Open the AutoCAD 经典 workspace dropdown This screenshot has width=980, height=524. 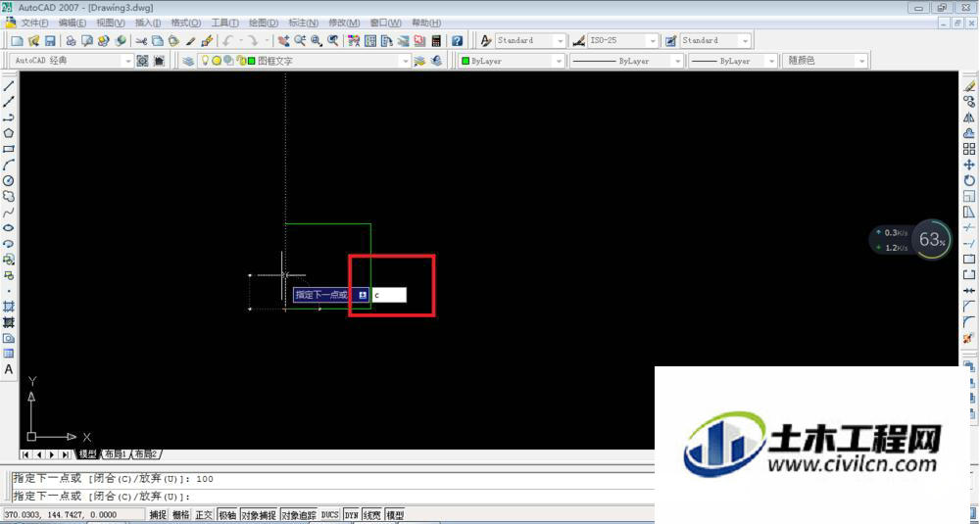pos(72,61)
